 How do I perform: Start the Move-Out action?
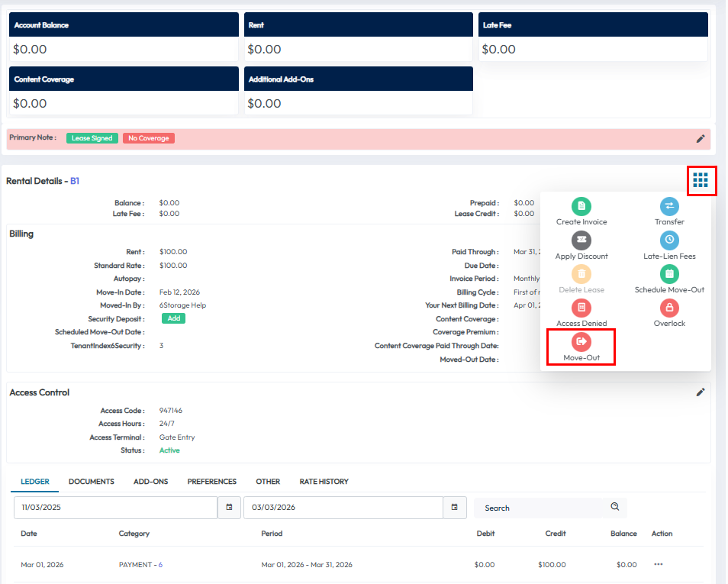(581, 342)
